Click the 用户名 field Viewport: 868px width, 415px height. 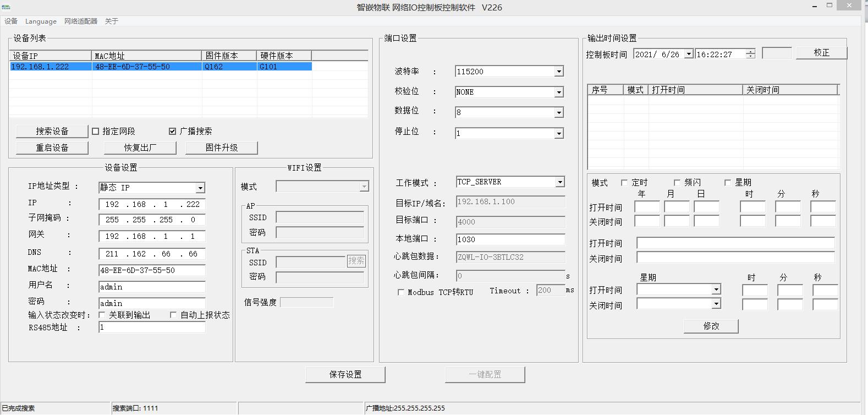point(152,287)
